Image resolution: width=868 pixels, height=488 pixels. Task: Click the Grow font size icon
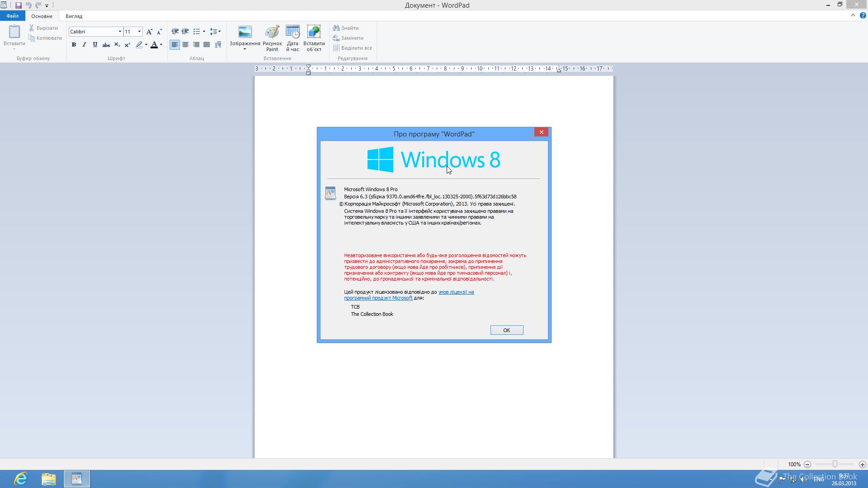[x=149, y=32]
